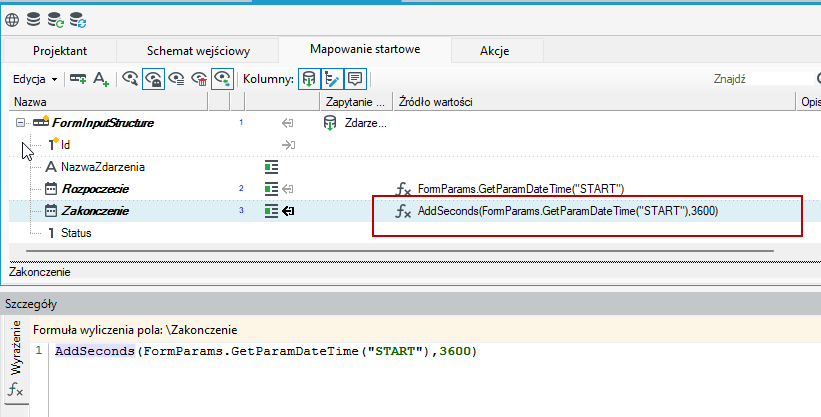Screen dimensions: 821x417
Task: Click the add structure icon with green plus
Action: point(78,79)
